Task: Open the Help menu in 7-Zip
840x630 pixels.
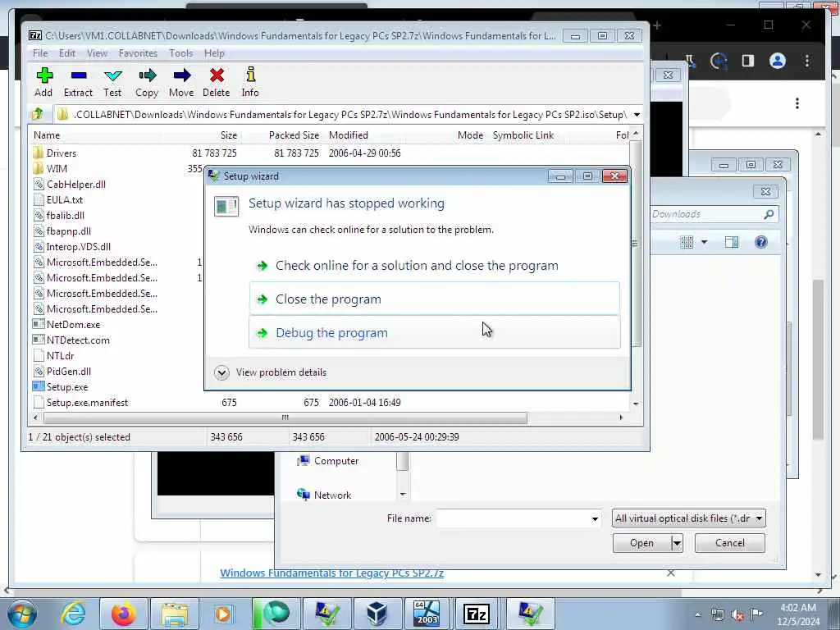Action: 214,53
